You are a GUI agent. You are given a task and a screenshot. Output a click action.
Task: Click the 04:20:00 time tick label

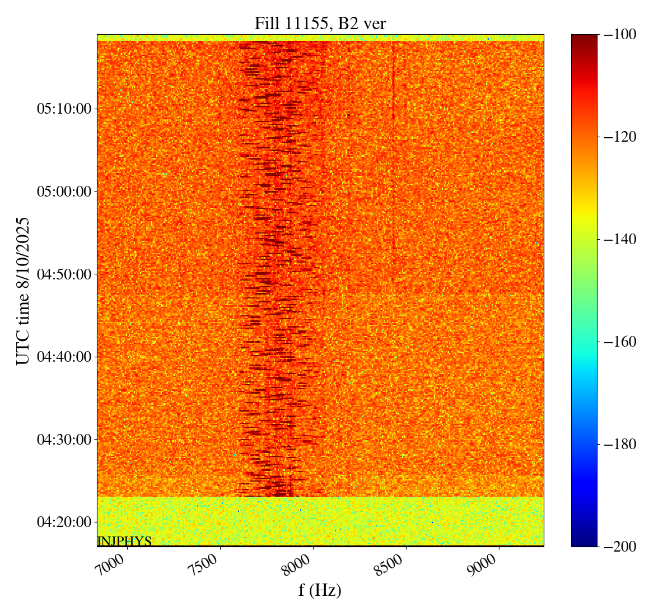tap(64, 522)
